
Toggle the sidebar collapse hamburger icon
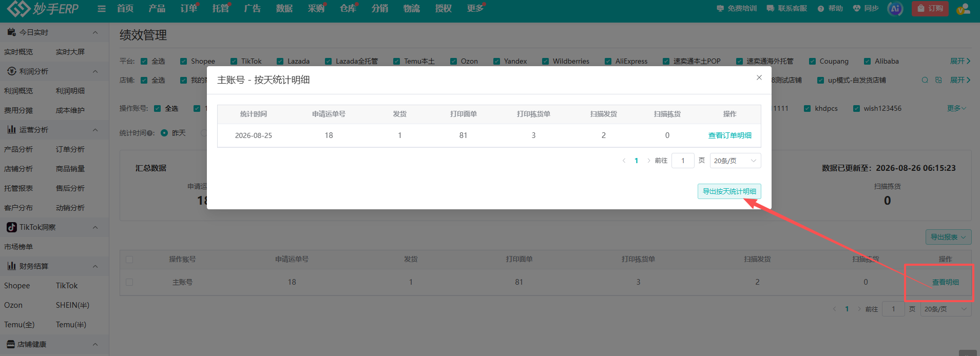[x=102, y=9]
